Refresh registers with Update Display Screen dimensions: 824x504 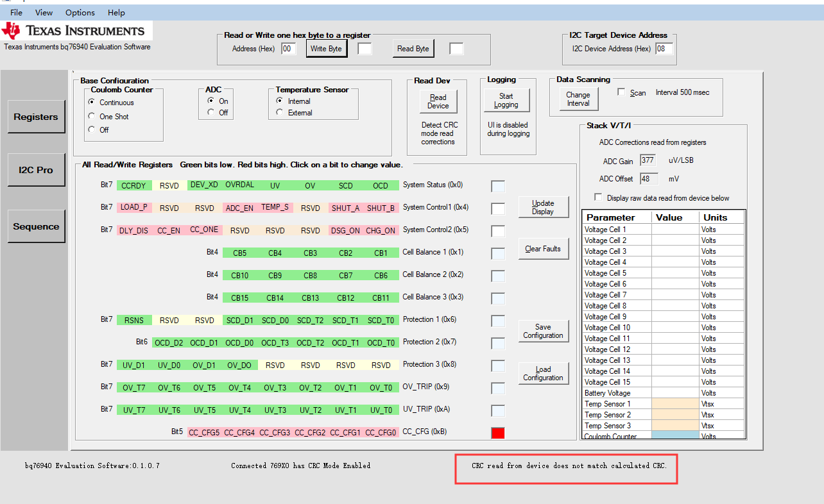tap(544, 207)
